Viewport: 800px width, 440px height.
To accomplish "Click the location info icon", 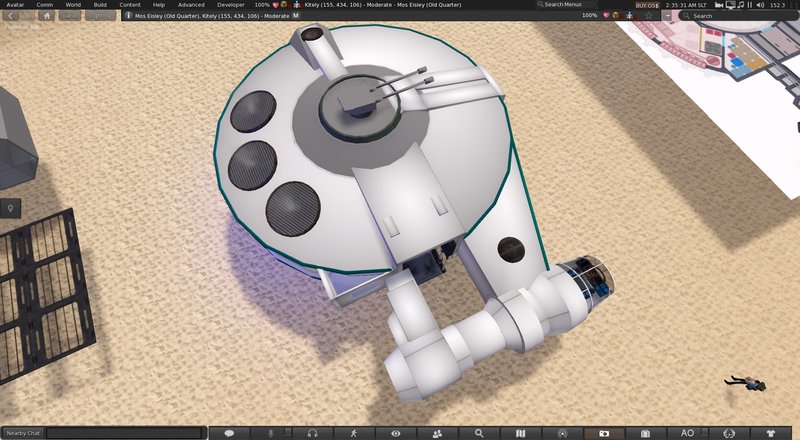I will click(x=129, y=16).
